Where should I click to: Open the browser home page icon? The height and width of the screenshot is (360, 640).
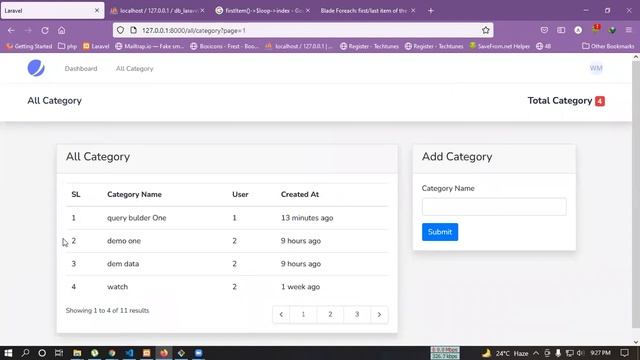(61, 30)
